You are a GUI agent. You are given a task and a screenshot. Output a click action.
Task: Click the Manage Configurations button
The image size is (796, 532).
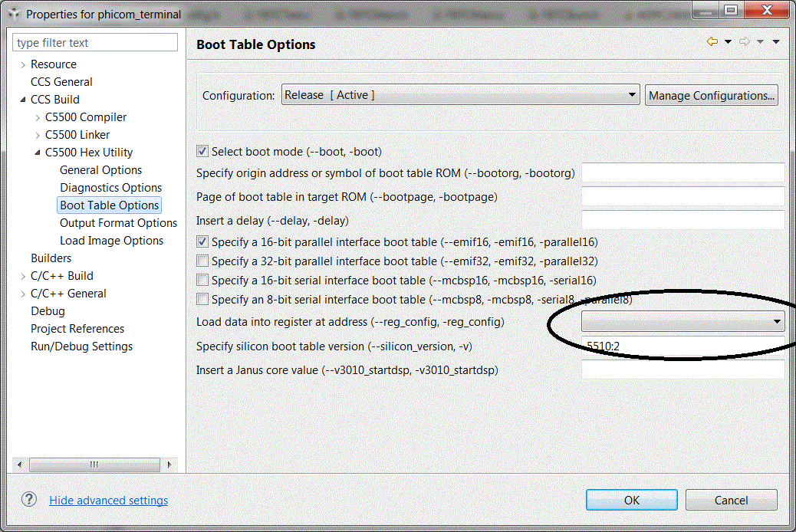711,95
